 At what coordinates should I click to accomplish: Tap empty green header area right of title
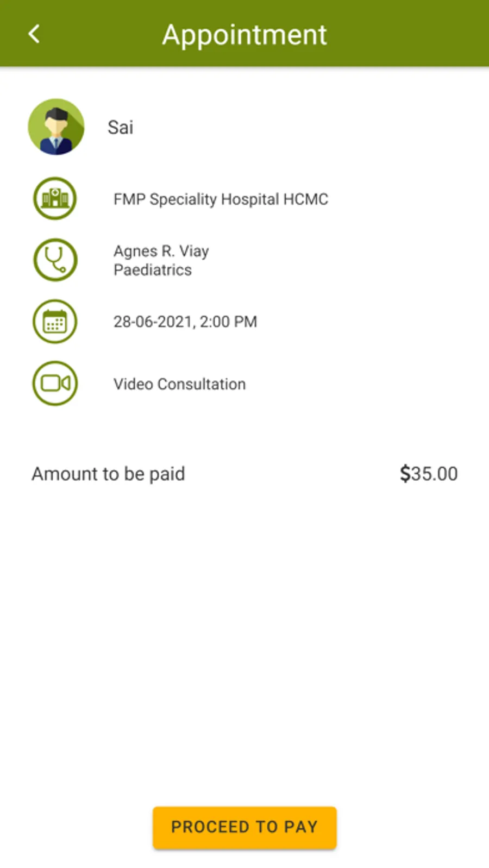click(x=413, y=34)
